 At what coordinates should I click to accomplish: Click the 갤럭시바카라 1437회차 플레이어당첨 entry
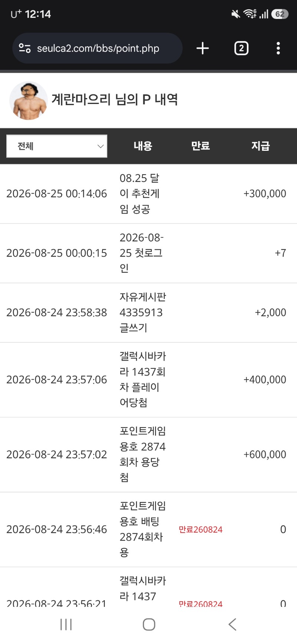143,380
